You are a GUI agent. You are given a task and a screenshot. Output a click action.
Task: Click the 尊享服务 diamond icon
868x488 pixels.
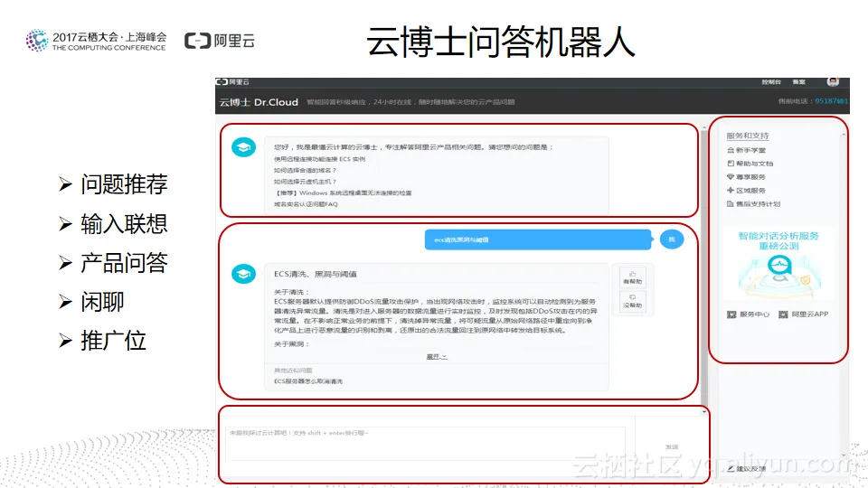(731, 177)
